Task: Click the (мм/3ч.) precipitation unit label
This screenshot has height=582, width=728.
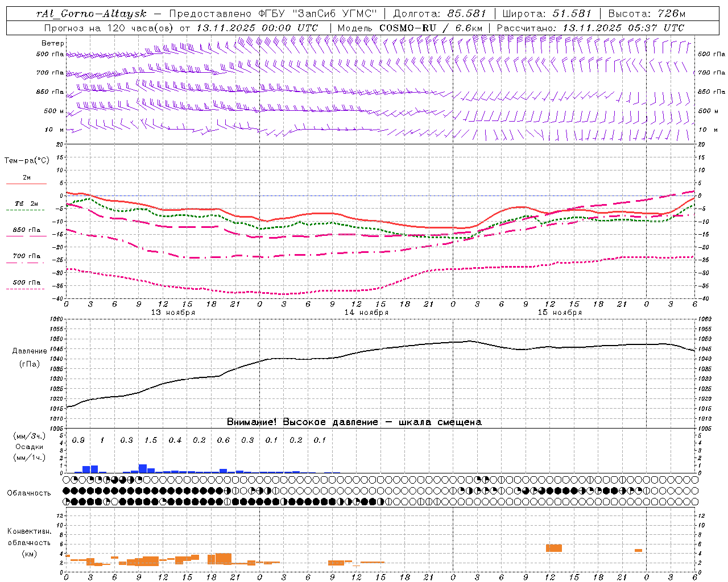Action: click(29, 436)
